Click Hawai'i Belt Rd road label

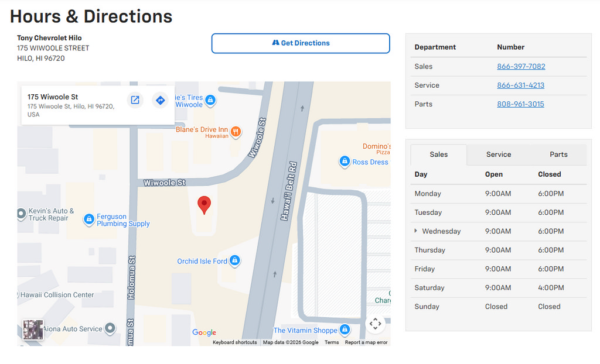point(288,191)
